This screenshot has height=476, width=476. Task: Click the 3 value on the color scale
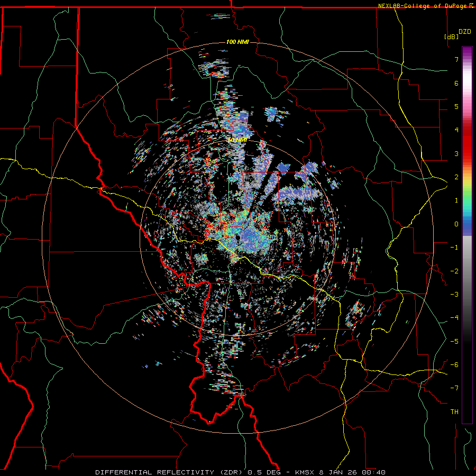click(x=456, y=153)
